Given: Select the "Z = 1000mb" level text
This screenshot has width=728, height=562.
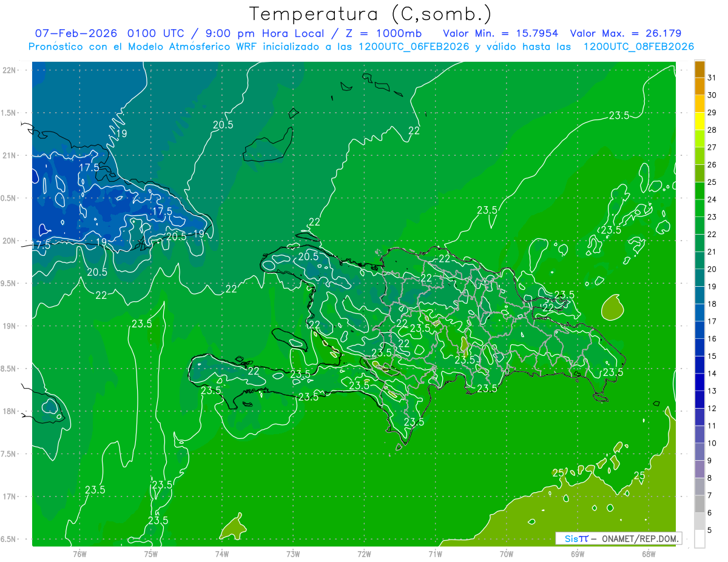Looking at the screenshot, I should (382, 33).
